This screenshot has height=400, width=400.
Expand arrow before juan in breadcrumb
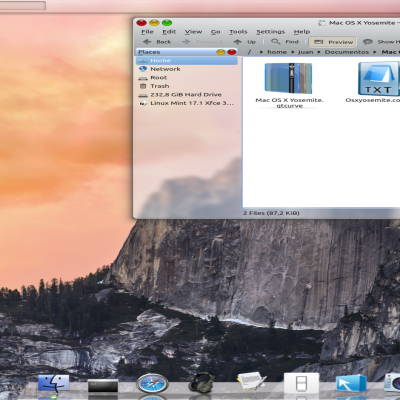point(292,52)
